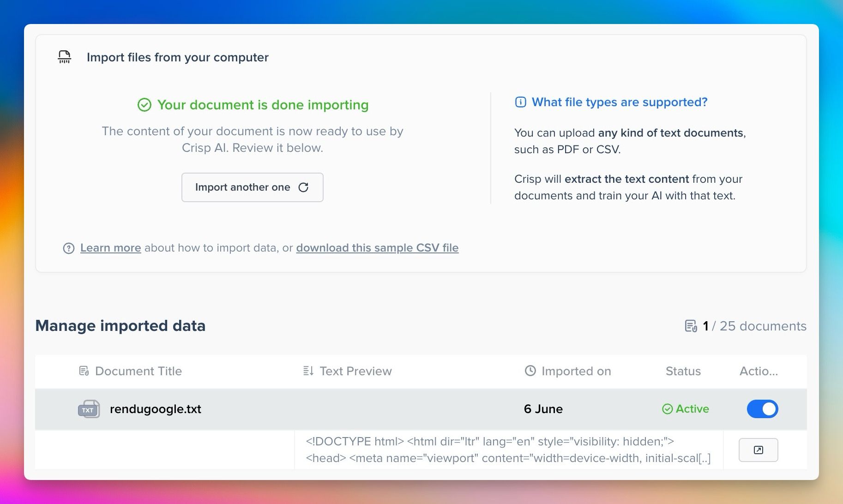Toggle off the rendugoogle.txt active switch
843x504 pixels.
[x=762, y=409]
